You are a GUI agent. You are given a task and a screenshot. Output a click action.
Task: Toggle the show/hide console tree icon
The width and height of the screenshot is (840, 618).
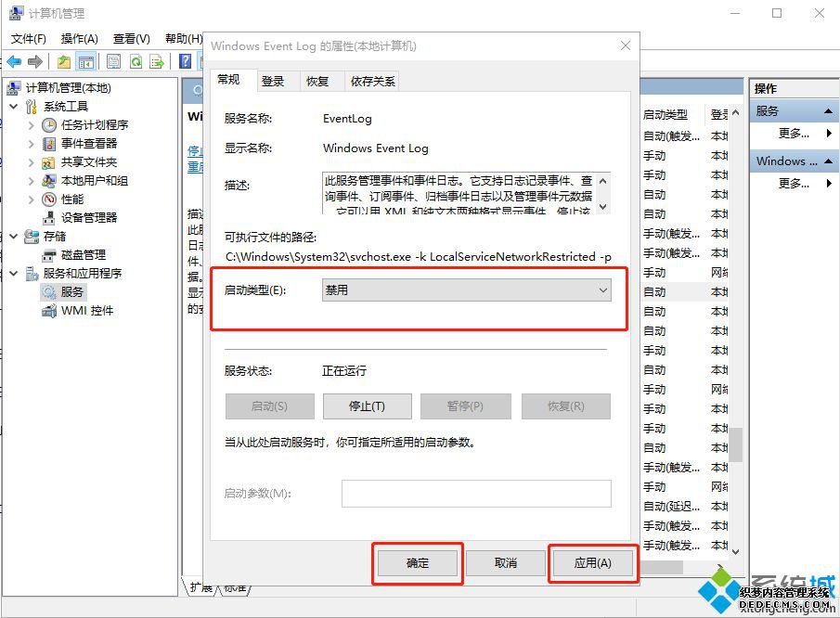coord(85,61)
